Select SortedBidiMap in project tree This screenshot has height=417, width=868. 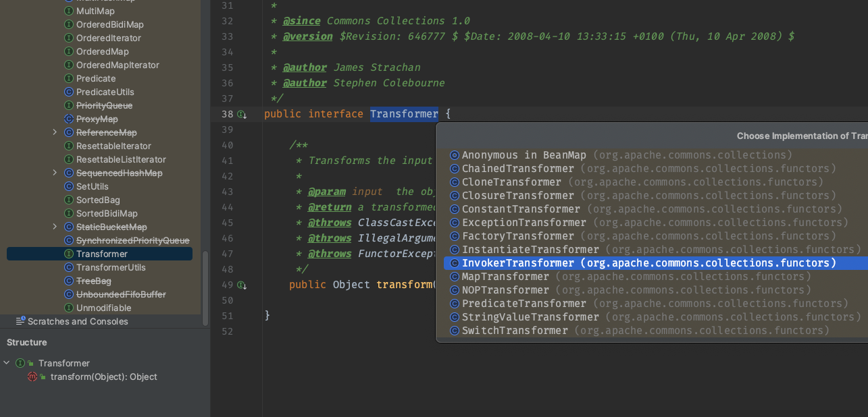[107, 213]
